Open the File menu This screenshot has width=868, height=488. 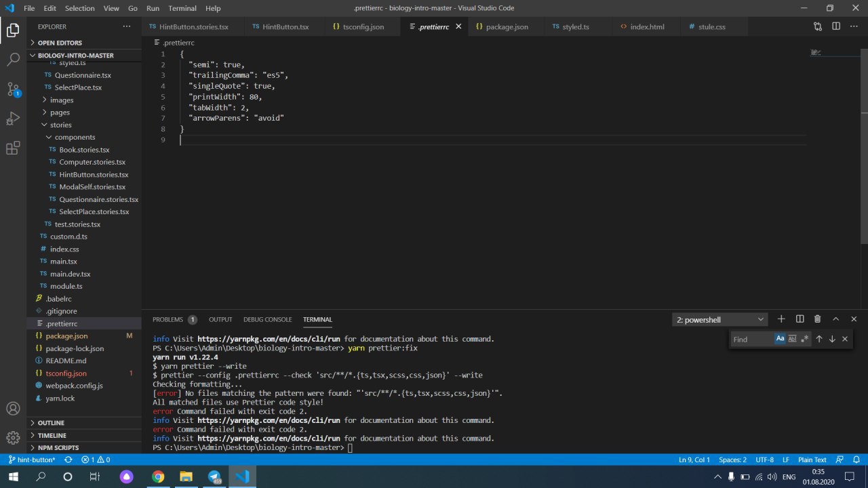pyautogui.click(x=29, y=8)
